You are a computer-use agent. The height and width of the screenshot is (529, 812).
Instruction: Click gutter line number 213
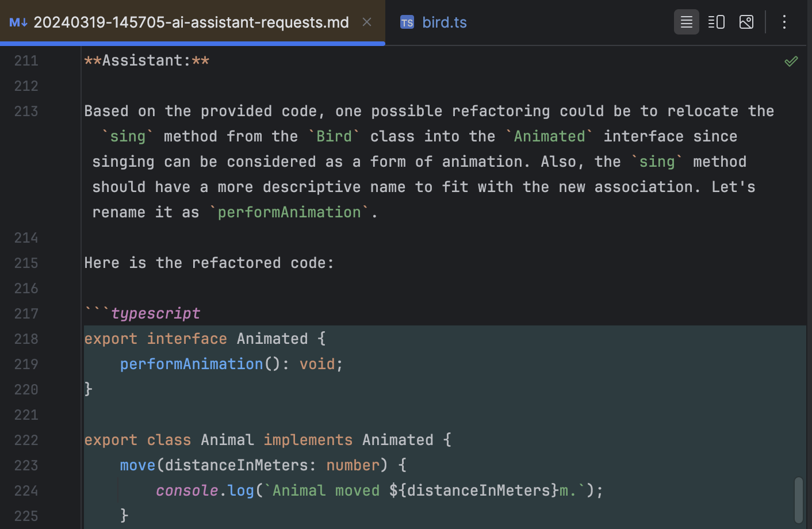click(x=26, y=111)
